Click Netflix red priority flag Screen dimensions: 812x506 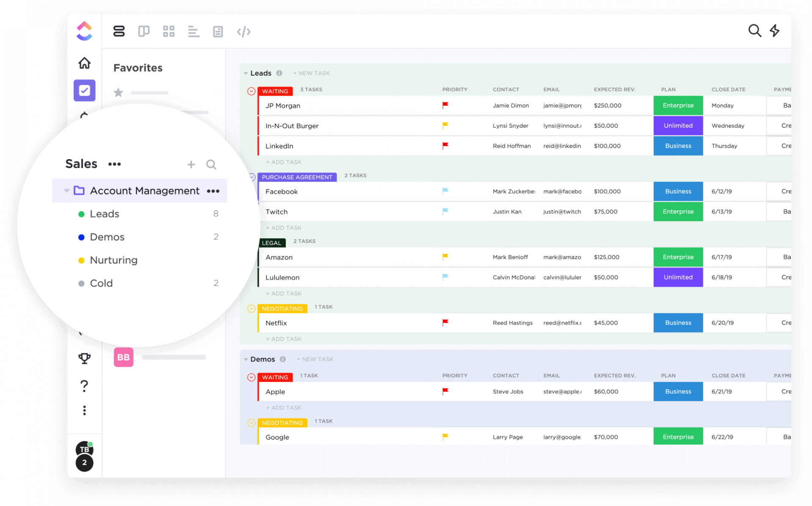pyautogui.click(x=445, y=322)
